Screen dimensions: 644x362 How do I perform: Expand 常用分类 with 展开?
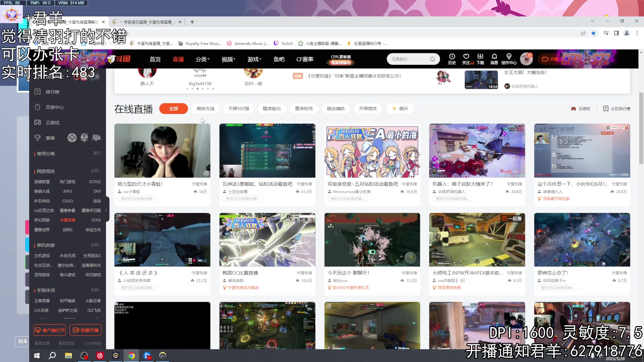click(x=97, y=153)
